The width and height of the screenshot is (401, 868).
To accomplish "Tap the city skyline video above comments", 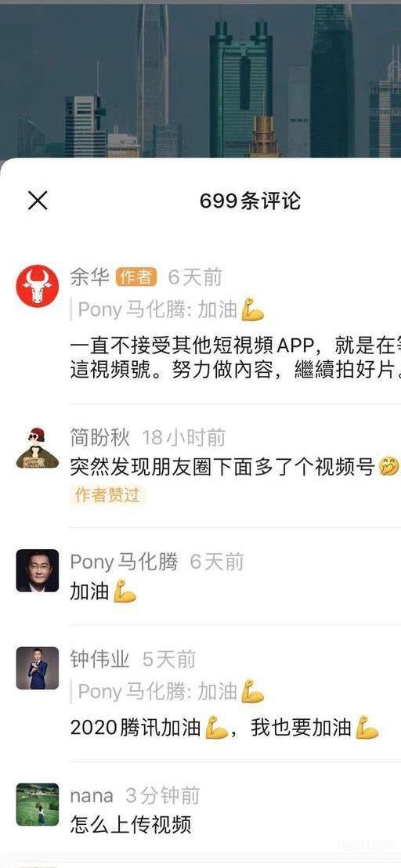I will (x=200, y=79).
